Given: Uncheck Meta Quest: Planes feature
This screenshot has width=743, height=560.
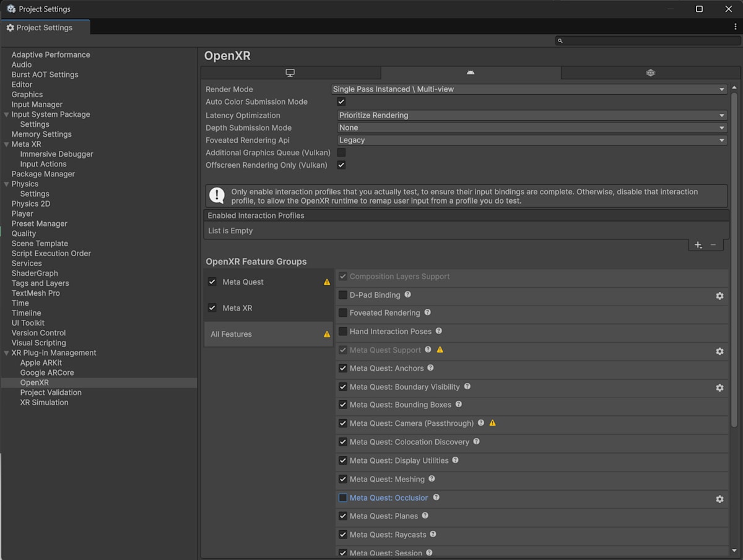Looking at the screenshot, I should coord(343,516).
